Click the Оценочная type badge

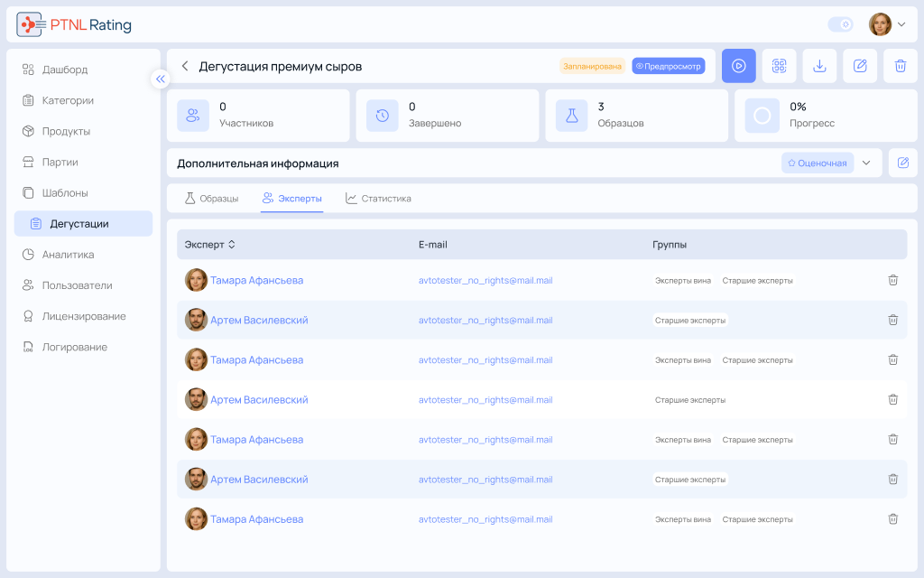(818, 163)
